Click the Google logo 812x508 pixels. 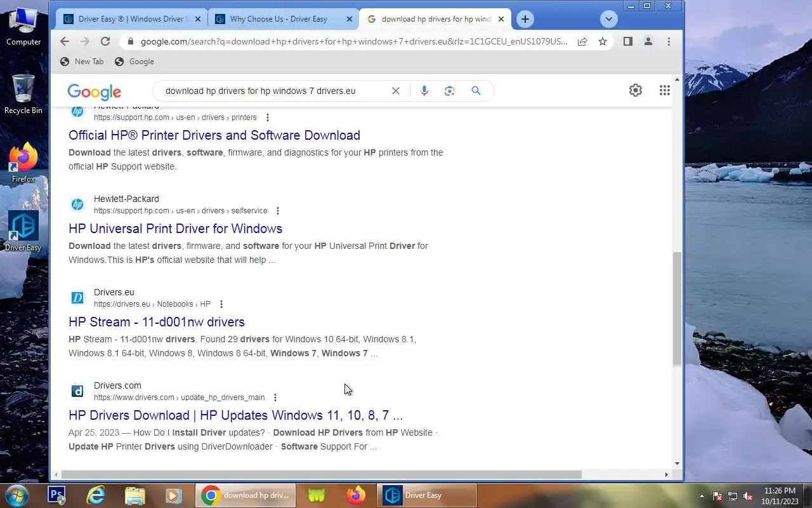click(x=94, y=91)
